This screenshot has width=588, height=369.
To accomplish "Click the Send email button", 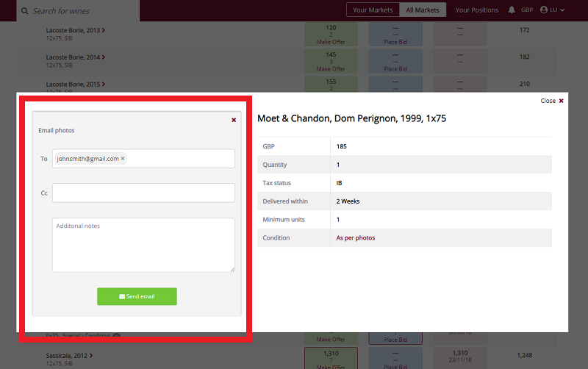I will 137,296.
